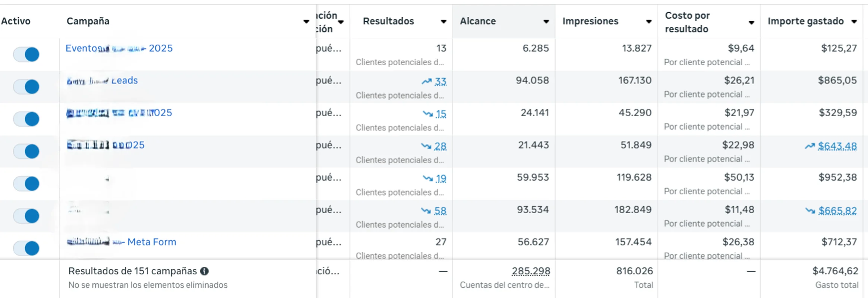Click the 285.298 total accounts link

530,271
